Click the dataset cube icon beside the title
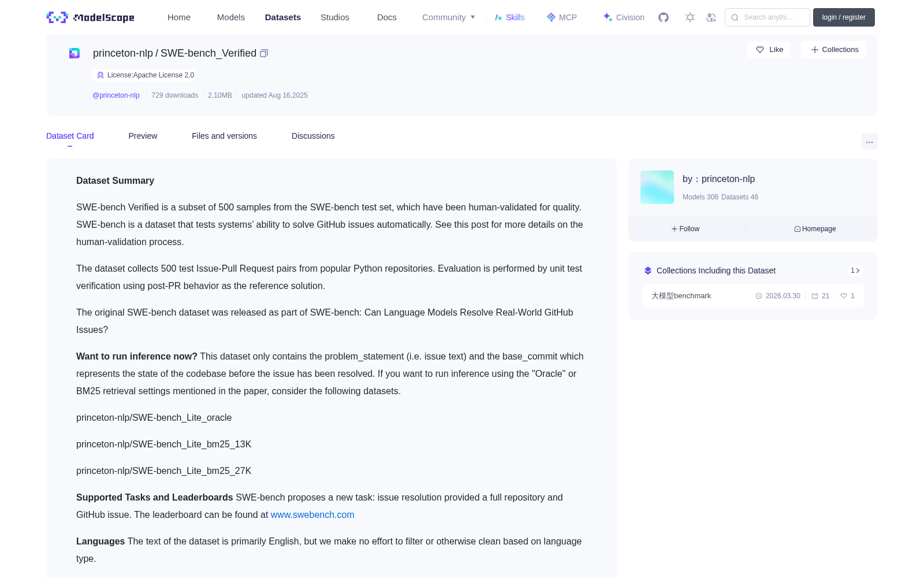Viewport: 924px width, 578px height. coord(74,53)
